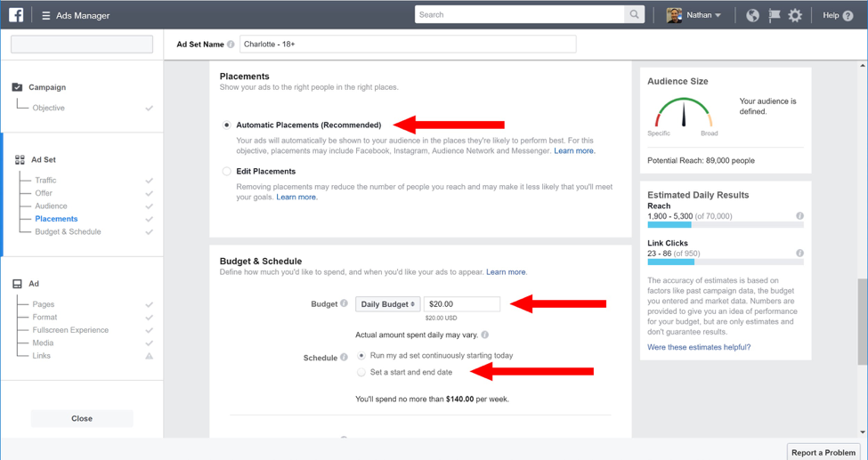This screenshot has width=868, height=460.
Task: Go to Placements section in sidebar
Action: click(x=56, y=219)
